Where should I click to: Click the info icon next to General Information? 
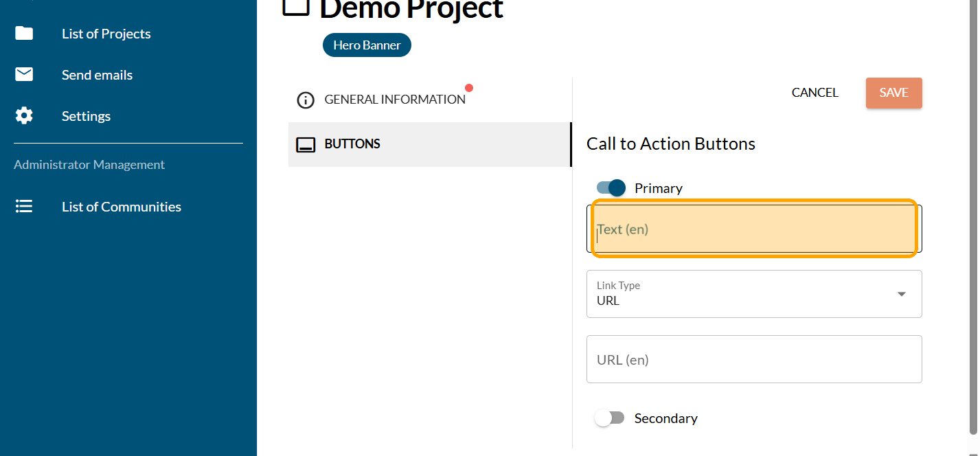305,100
